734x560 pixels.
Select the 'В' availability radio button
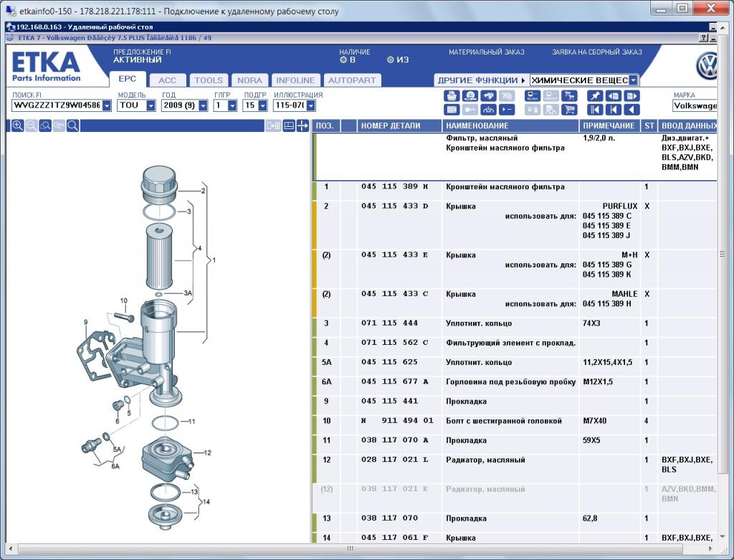click(343, 60)
